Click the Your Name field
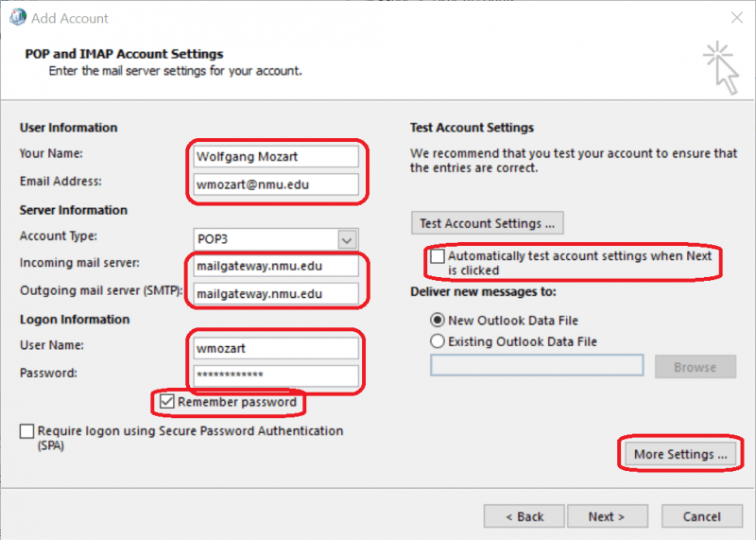 [x=276, y=156]
